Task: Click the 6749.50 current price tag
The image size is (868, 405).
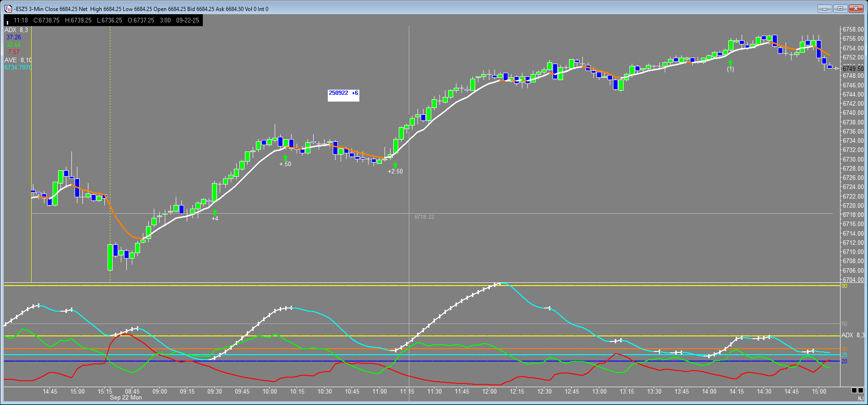Action: tap(853, 69)
